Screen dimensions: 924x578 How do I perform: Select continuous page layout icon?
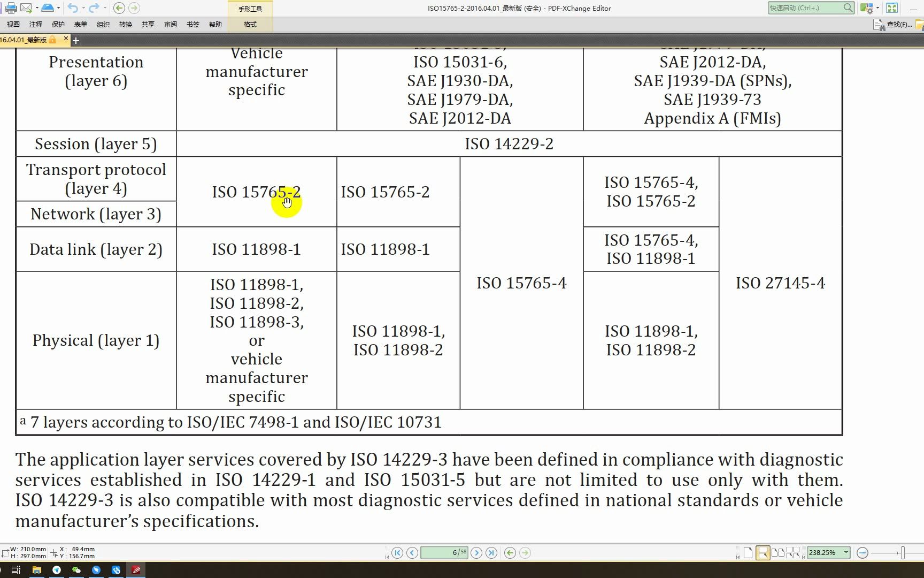[763, 553]
